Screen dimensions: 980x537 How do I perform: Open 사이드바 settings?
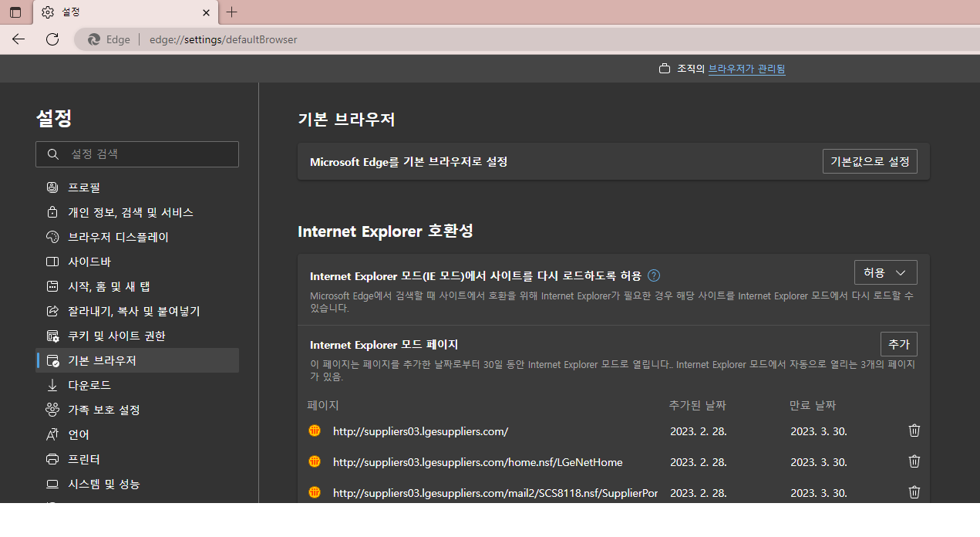click(137, 262)
